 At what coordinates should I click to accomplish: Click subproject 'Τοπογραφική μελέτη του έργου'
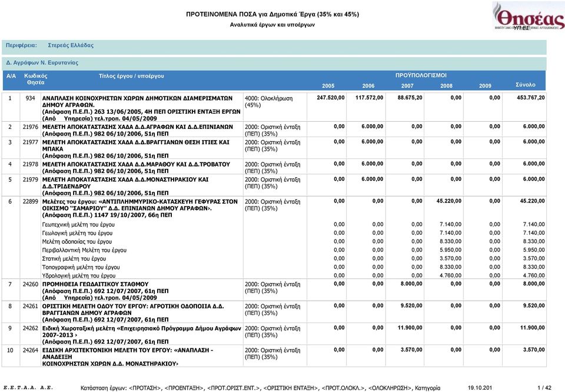pos(81,267)
